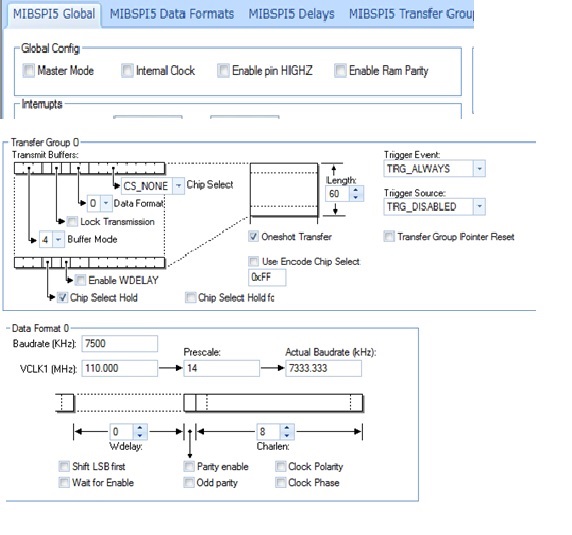Toggle Use Encode Chip Select checkbox
The width and height of the screenshot is (572, 535).
pos(253,261)
